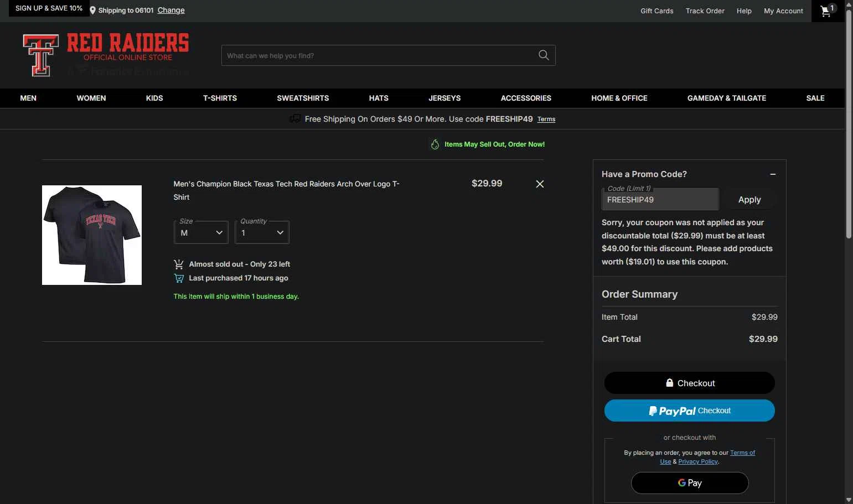The height and width of the screenshot is (504, 853).
Task: Open the JERSEYS menu
Action: (444, 98)
